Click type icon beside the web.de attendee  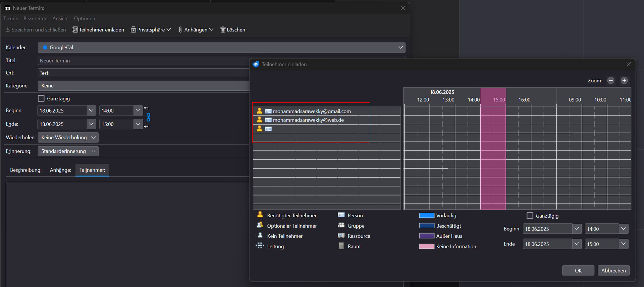click(268, 120)
